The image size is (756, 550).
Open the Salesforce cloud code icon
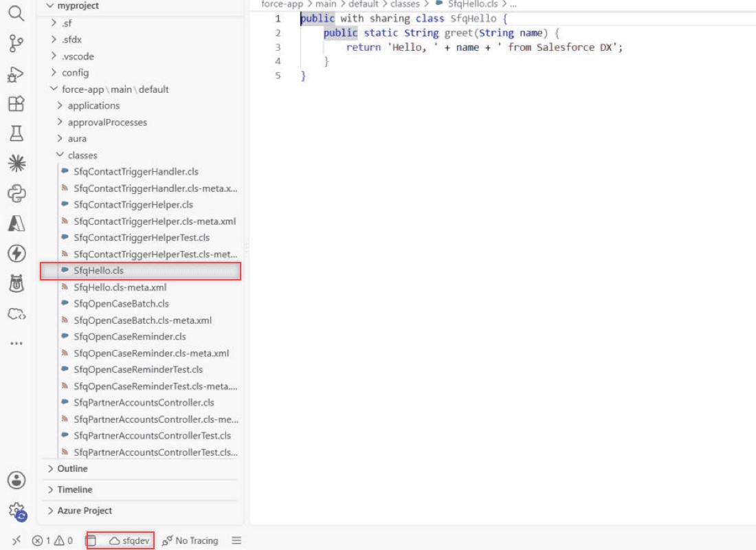click(17, 314)
